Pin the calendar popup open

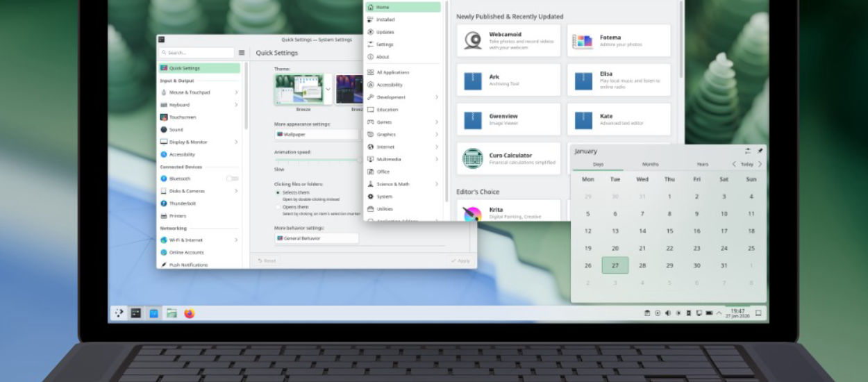coord(760,151)
